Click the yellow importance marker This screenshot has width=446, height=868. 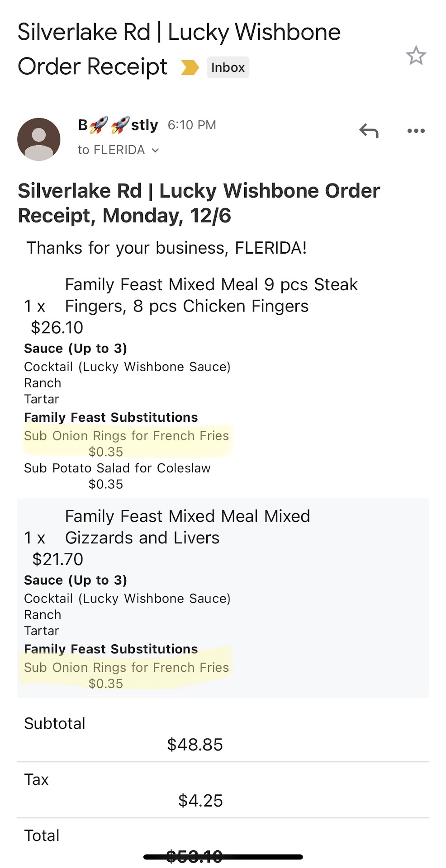(x=190, y=67)
